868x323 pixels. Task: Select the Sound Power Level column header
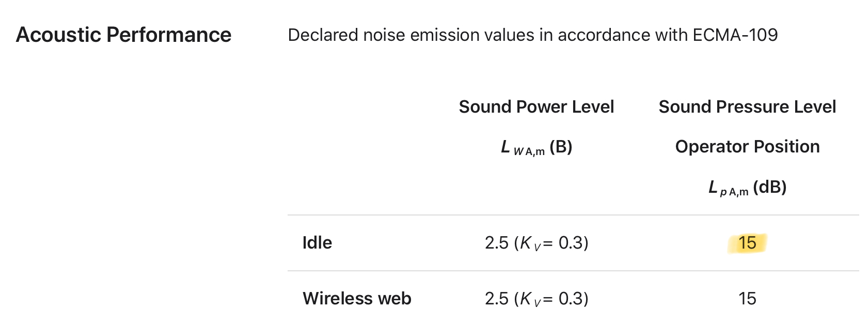[x=536, y=107]
